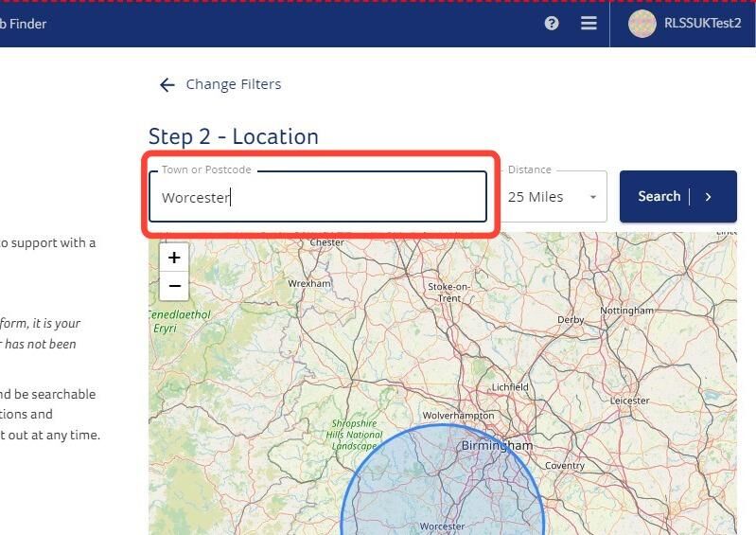This screenshot has width=756, height=535.
Task: Click Lichfield on the map
Action: (510, 387)
